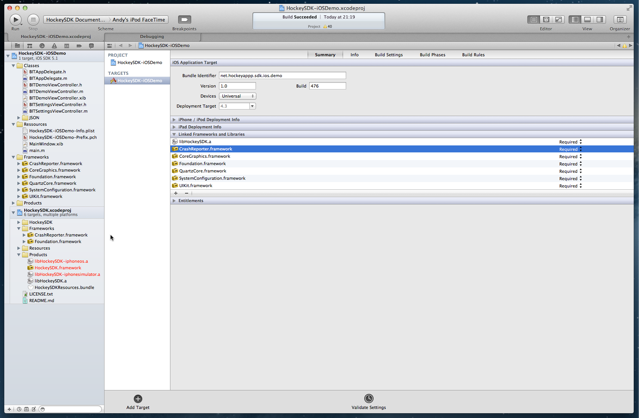
Task: Show the Symbol navigator
Action: 29,46
